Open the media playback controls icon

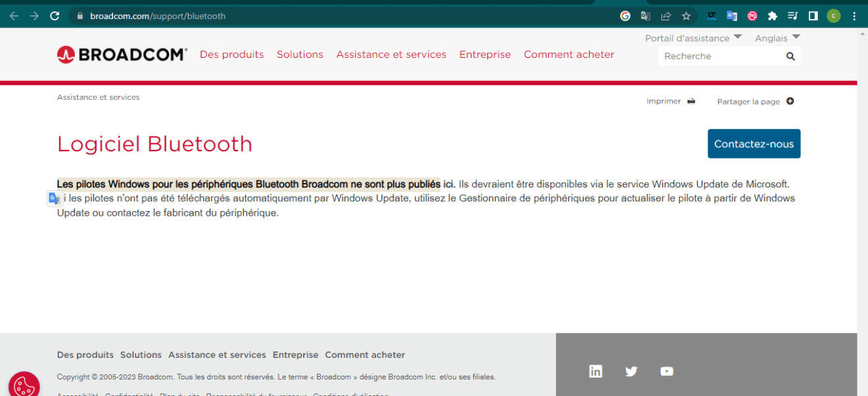[792, 15]
